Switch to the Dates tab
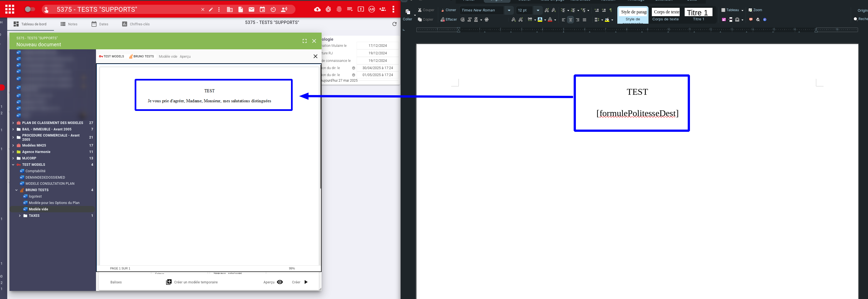868x299 pixels. pos(100,24)
